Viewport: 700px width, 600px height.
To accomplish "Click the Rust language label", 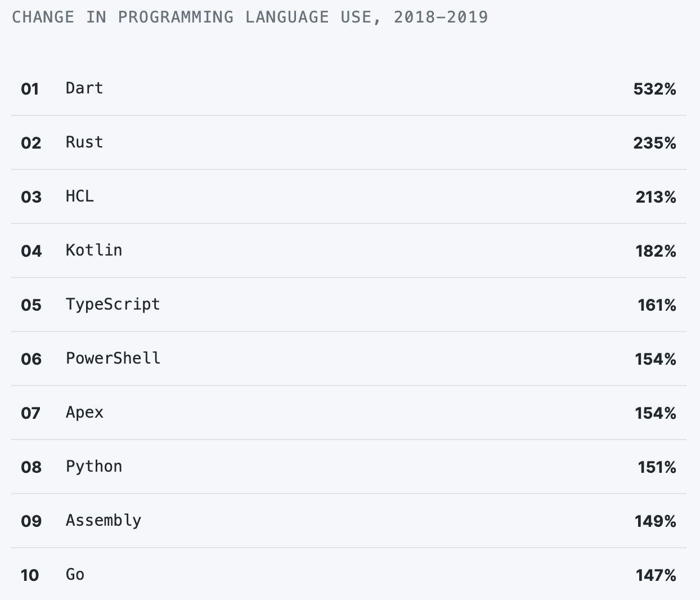I will 84,142.
